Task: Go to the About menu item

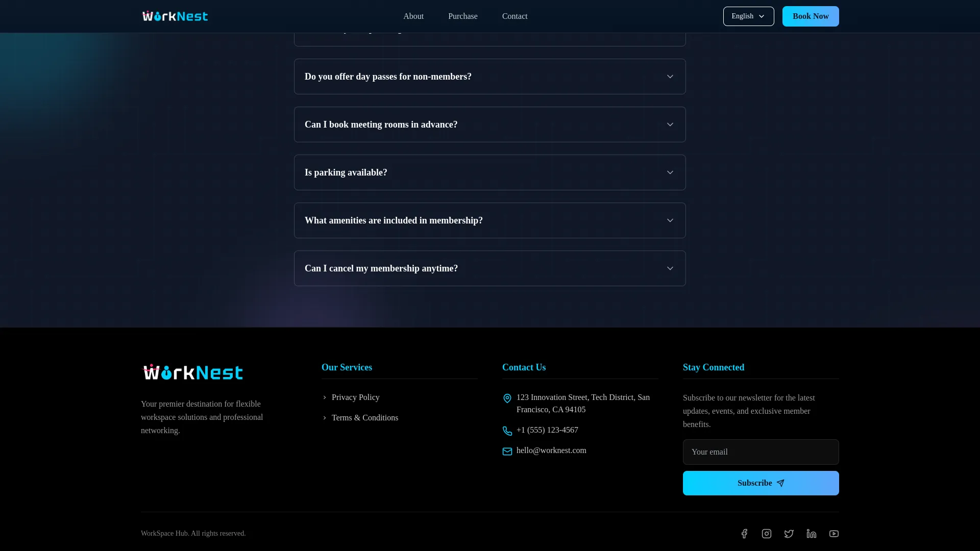Action: [413, 16]
